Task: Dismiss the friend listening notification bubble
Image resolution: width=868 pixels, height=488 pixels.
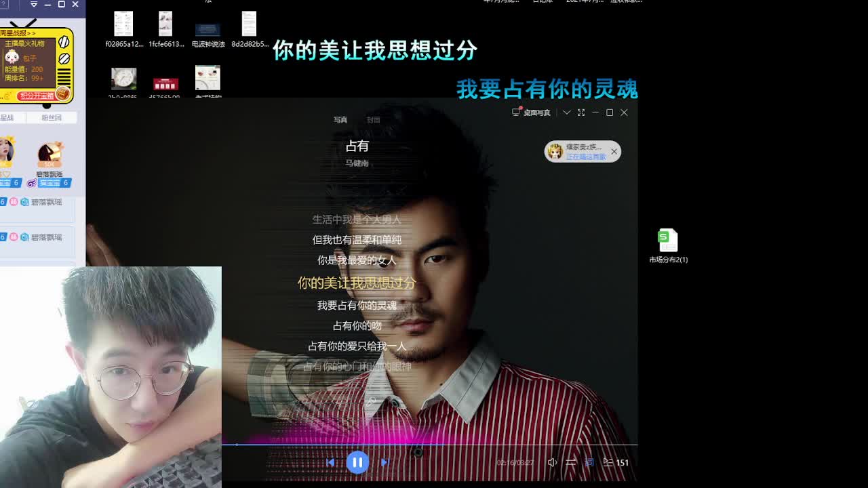Action: [614, 151]
